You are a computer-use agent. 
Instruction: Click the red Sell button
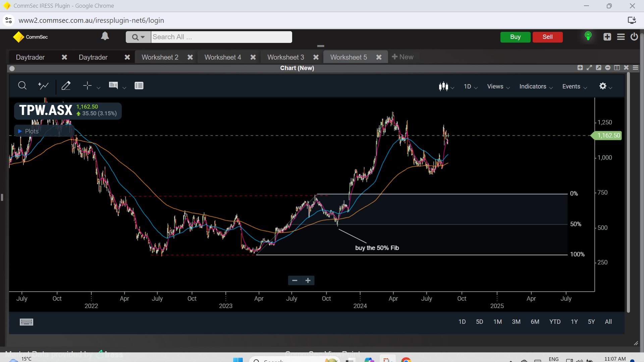(547, 37)
